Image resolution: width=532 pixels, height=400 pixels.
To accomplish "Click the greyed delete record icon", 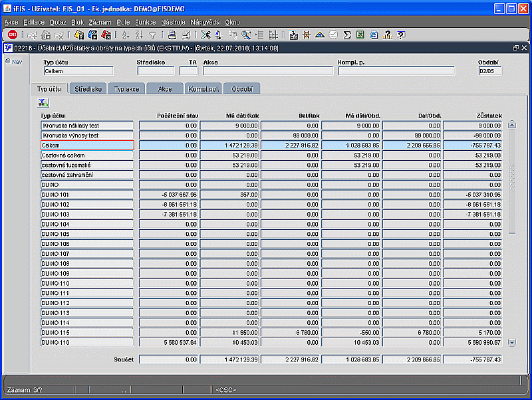I will 59,35.
